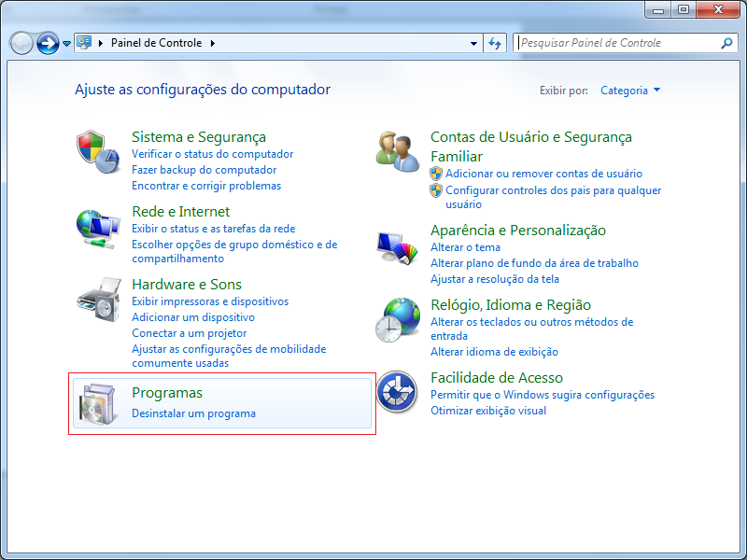
Task: Click the Hardware e Sons printer icon
Action: (x=98, y=299)
